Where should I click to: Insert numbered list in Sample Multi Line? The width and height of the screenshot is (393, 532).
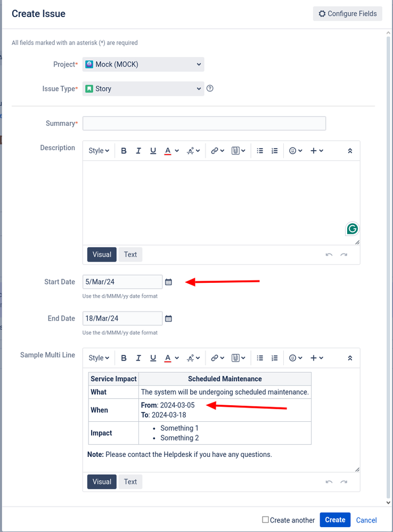[x=275, y=358]
